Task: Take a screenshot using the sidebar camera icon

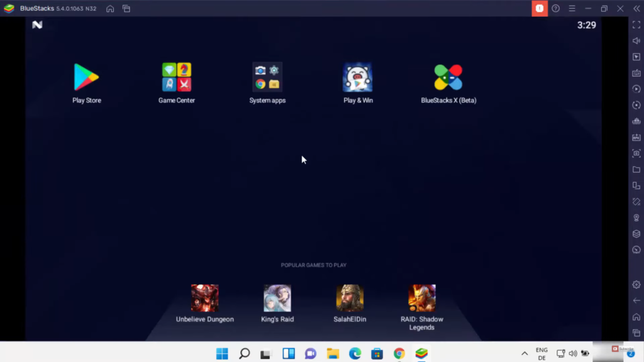Action: (636, 153)
